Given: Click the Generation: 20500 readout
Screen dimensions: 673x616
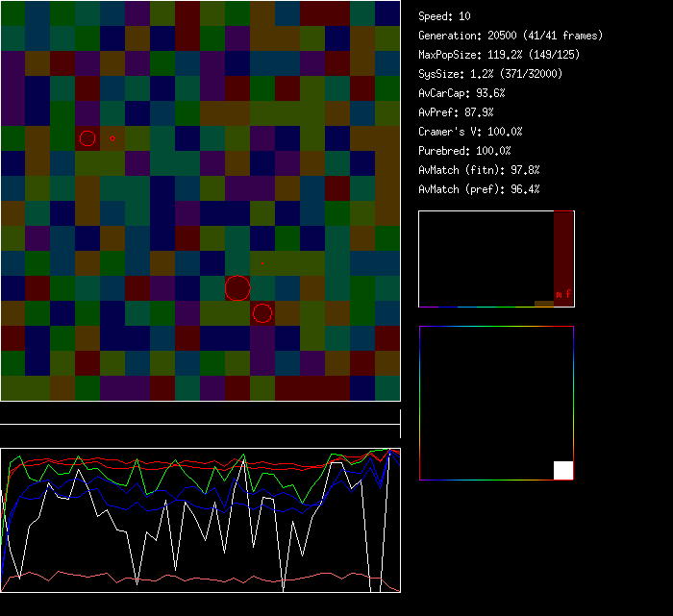Looking at the screenshot, I should point(511,36).
